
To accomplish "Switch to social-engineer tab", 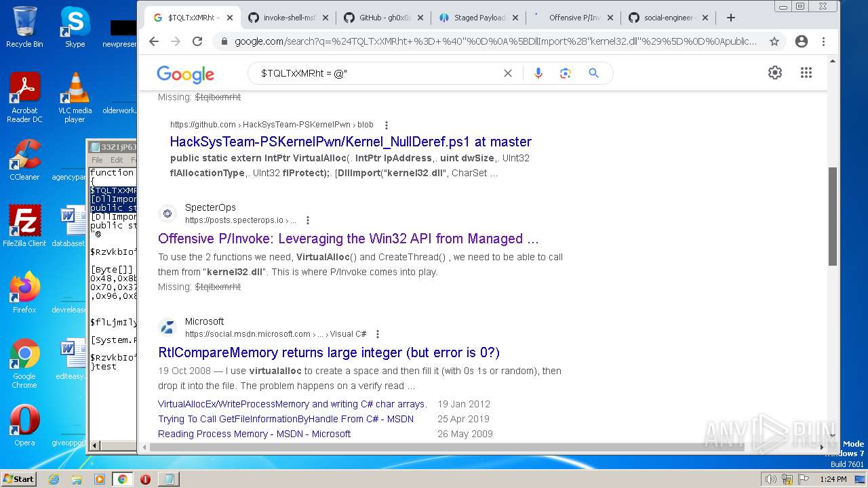I will tap(669, 18).
